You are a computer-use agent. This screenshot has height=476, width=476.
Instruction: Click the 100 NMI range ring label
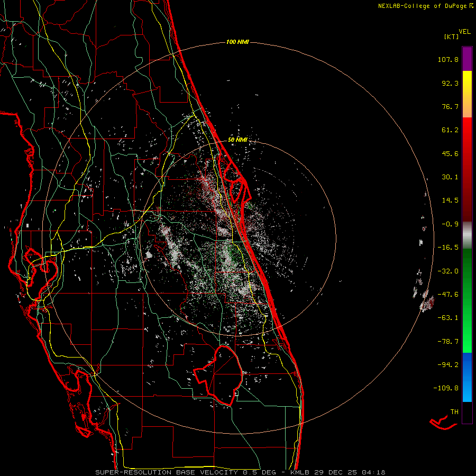click(x=237, y=42)
